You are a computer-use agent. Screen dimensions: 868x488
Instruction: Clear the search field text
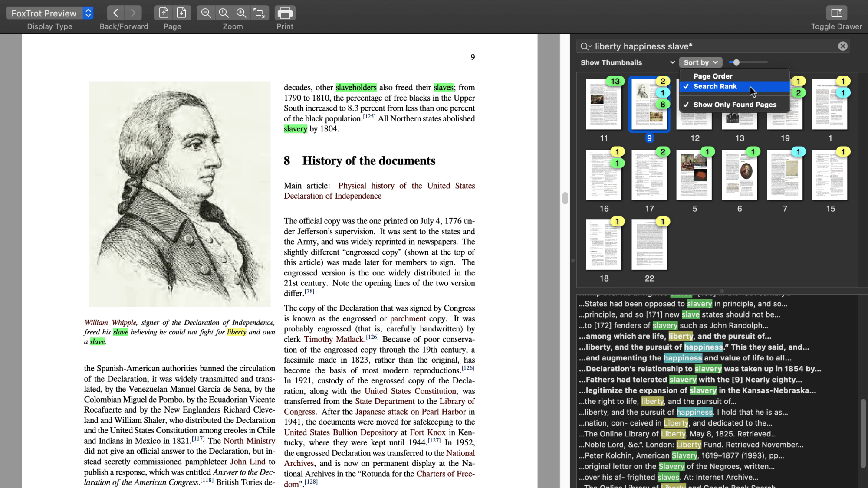click(843, 46)
